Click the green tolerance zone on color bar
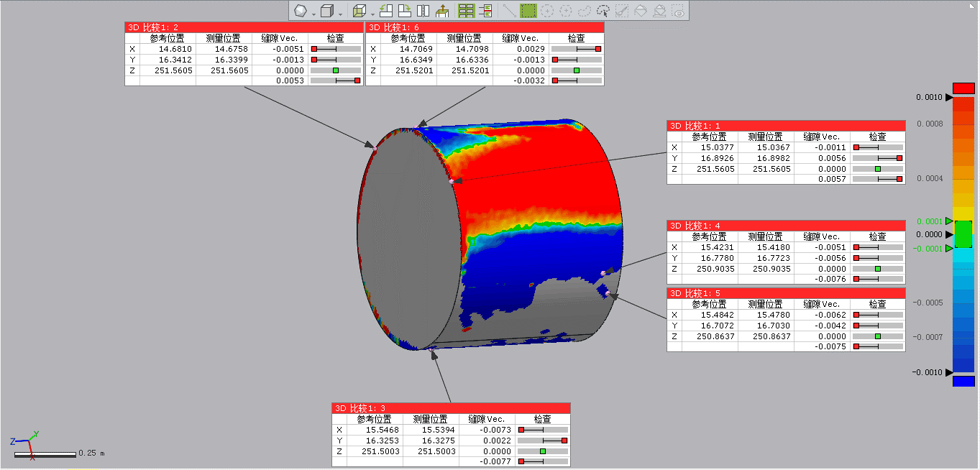 pos(963,234)
